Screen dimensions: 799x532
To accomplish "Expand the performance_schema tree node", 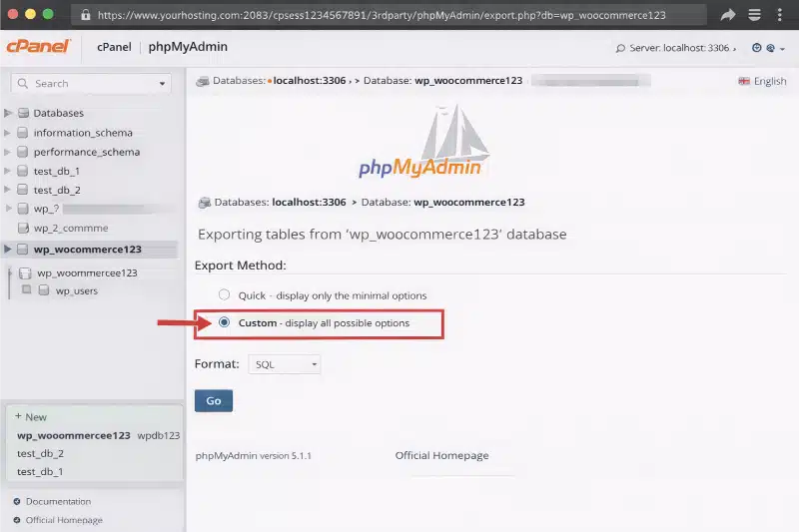I will [x=7, y=152].
